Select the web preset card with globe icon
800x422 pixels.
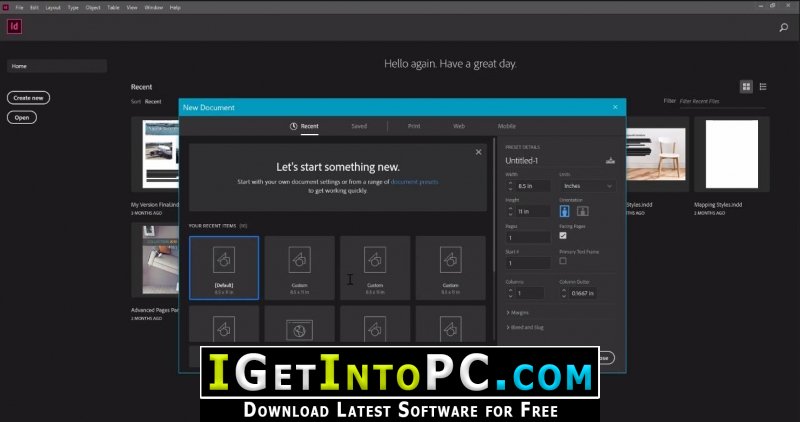[x=299, y=324]
